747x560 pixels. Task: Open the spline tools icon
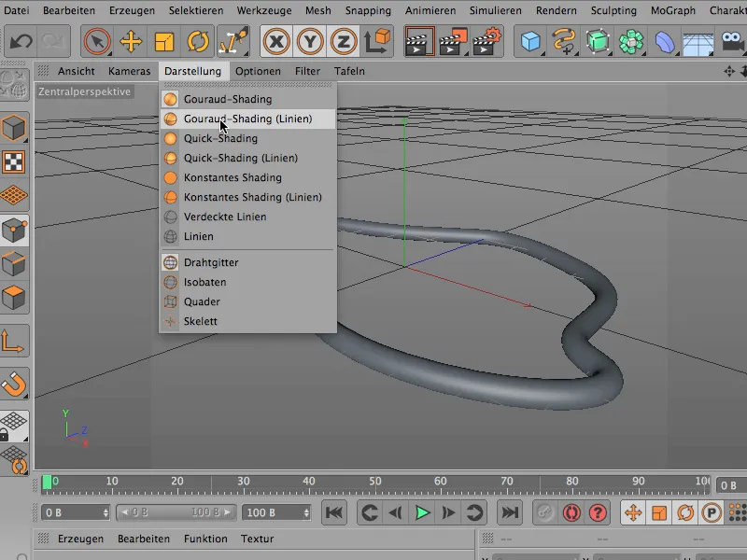pyautogui.click(x=564, y=41)
